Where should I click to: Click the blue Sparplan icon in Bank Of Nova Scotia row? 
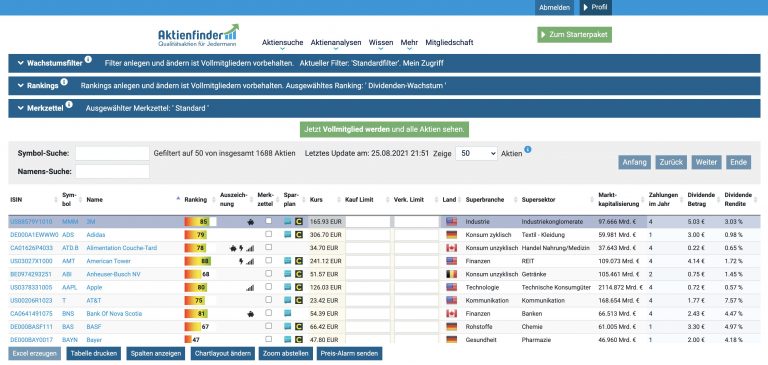coord(288,313)
